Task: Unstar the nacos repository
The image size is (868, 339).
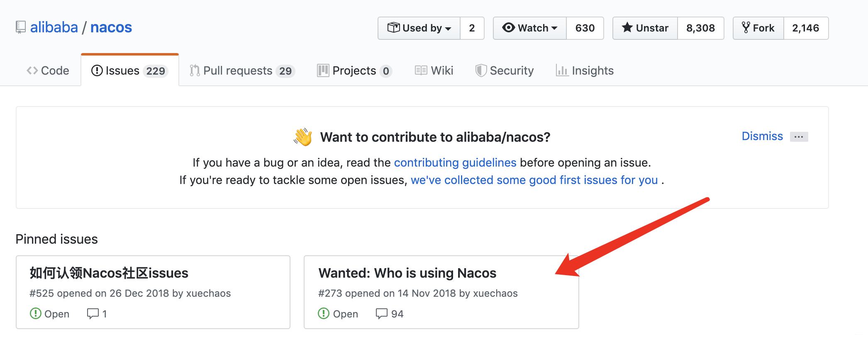Action: click(x=645, y=28)
